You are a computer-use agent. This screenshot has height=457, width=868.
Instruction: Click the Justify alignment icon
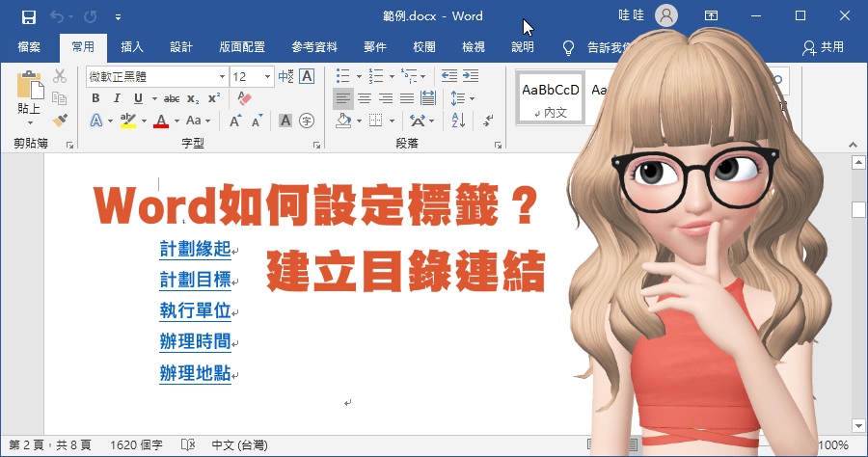pyautogui.click(x=407, y=98)
